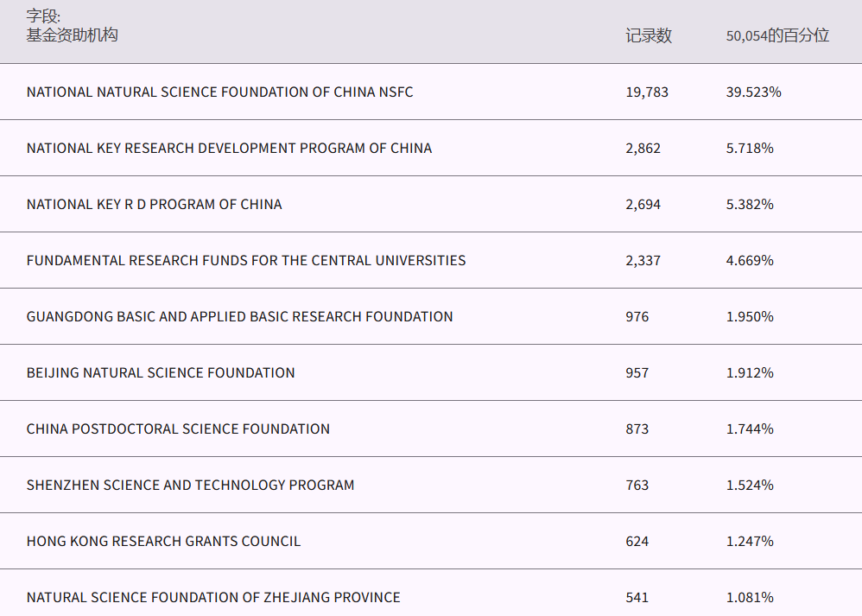Image resolution: width=862 pixels, height=616 pixels.
Task: Choose Guangdong Basic and Applied Basic Research Foundation
Action: (x=239, y=316)
